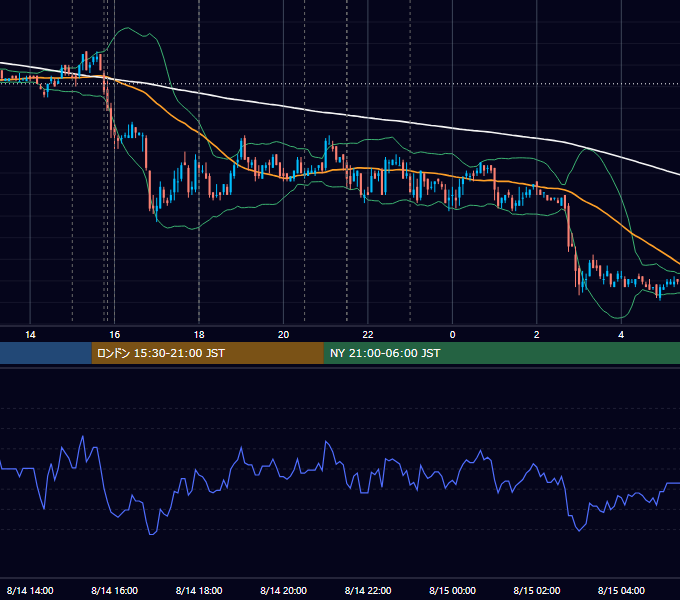The height and width of the screenshot is (600, 680).
Task: Click the 8/15 02:00 time label
Action: pos(536,590)
